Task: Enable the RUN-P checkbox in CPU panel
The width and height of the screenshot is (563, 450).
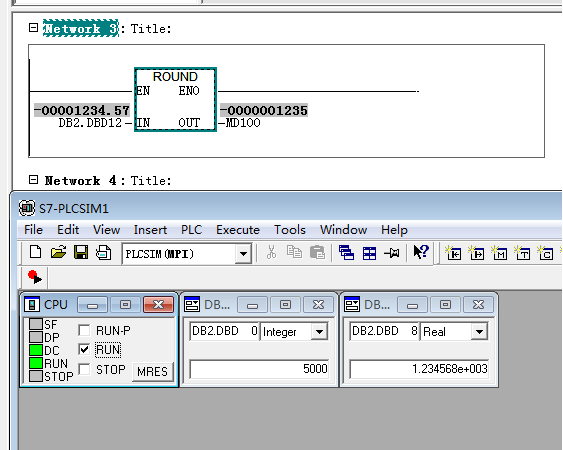Action: coord(84,330)
